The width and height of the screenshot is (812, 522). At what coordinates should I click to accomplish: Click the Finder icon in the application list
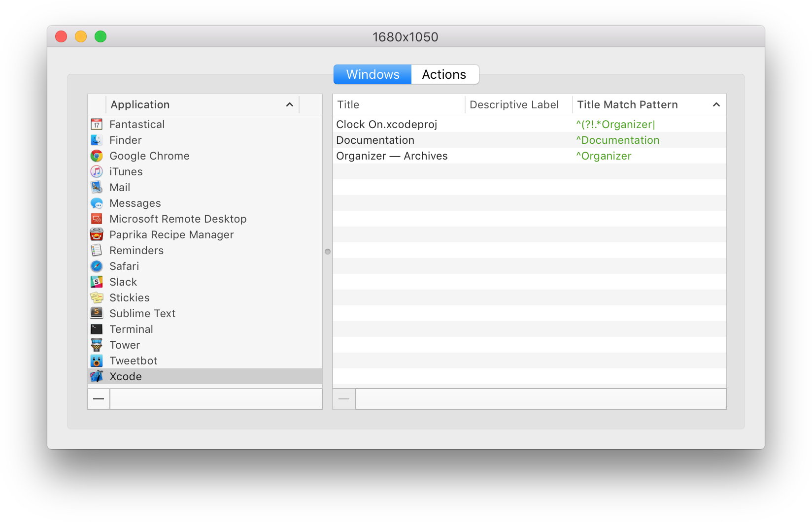coord(97,140)
